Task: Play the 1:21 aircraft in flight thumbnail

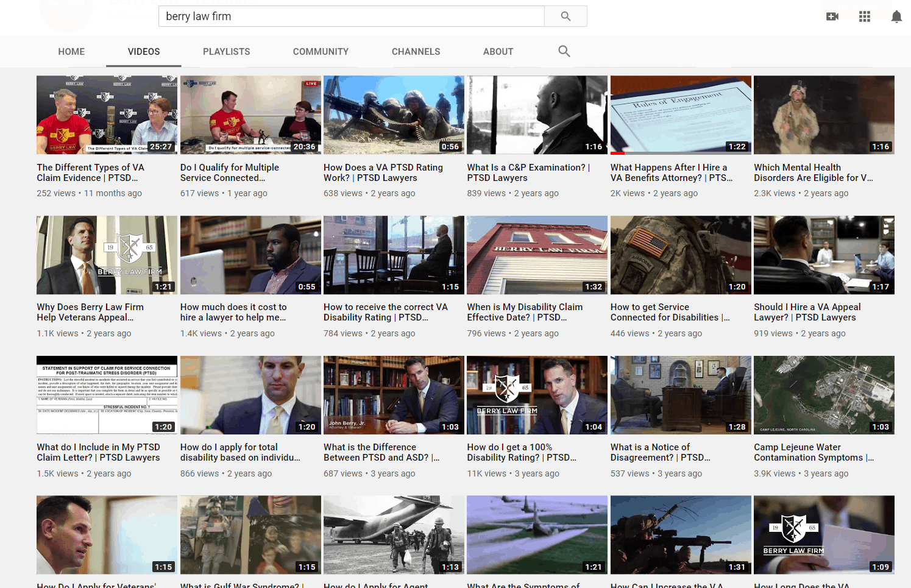Action: point(537,535)
